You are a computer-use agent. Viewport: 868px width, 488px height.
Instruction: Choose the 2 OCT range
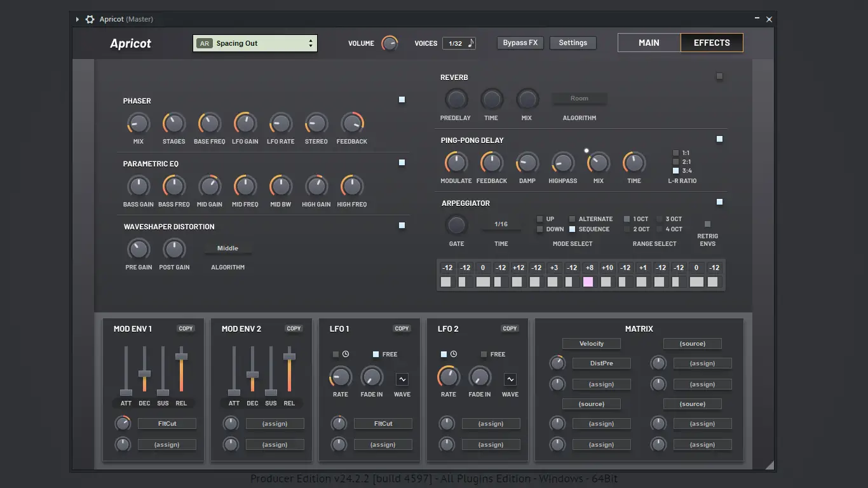click(x=627, y=229)
